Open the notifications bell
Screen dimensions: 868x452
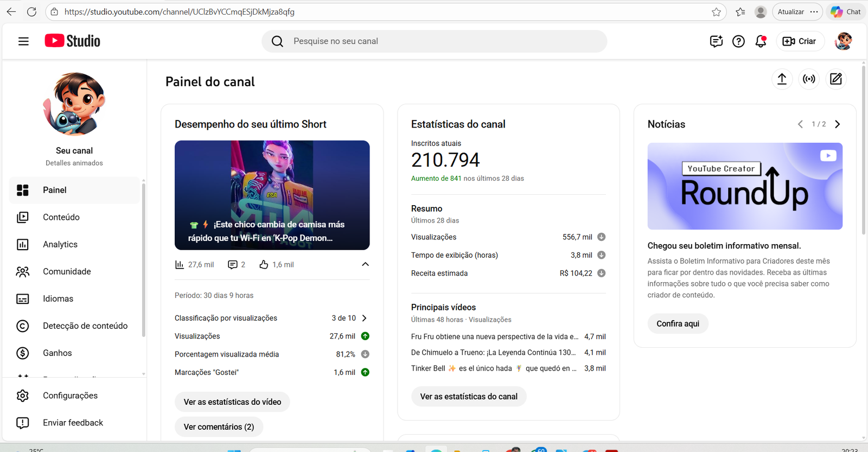pyautogui.click(x=761, y=41)
